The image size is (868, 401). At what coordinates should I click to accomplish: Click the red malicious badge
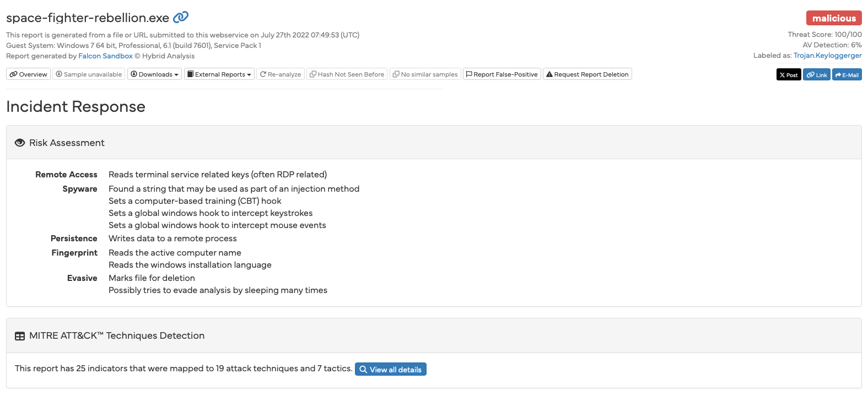pyautogui.click(x=833, y=18)
